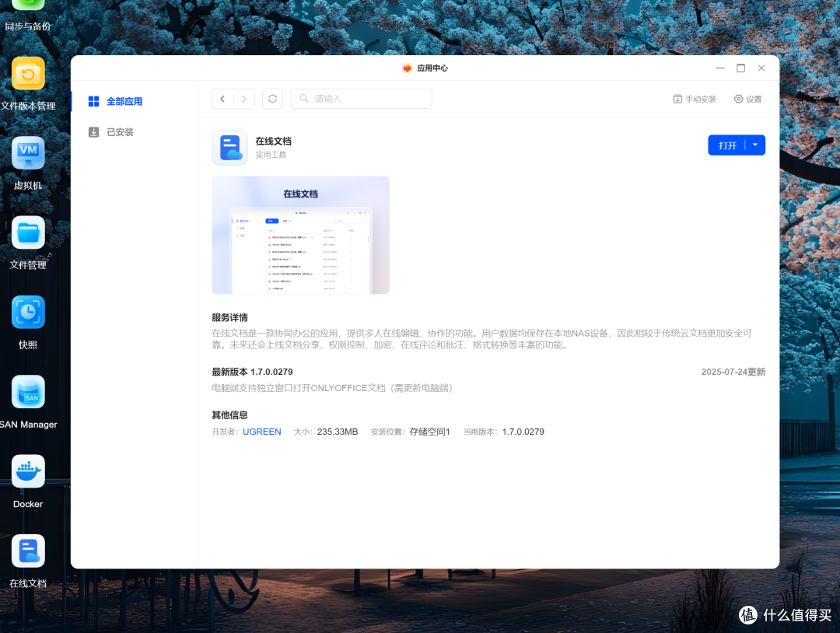Click the 实用工具 category label

271,155
